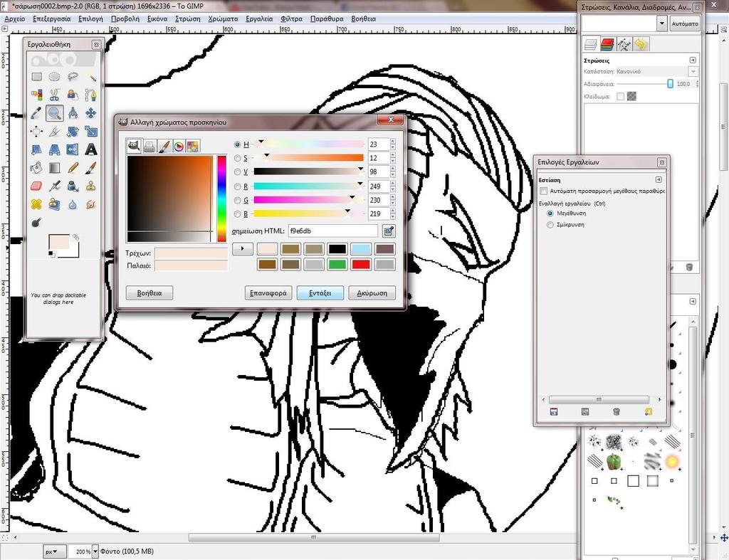
Task: Expand the color history arrow button
Action: coord(242,248)
